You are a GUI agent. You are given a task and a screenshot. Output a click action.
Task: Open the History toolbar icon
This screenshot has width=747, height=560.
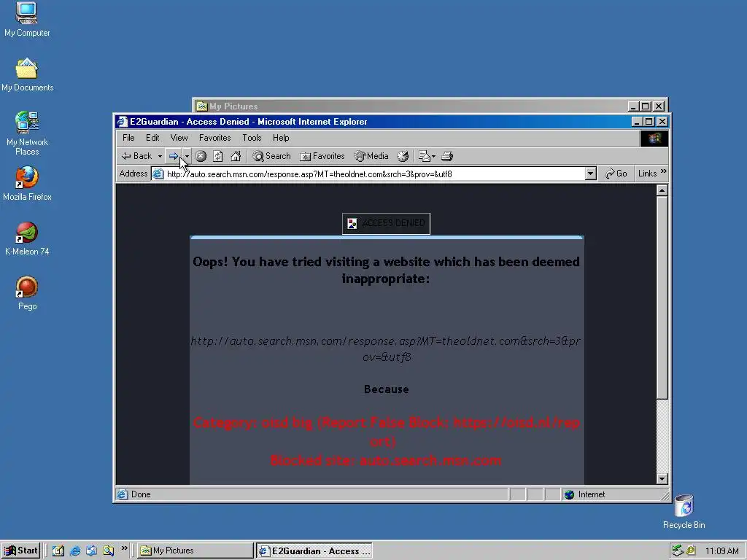click(403, 156)
